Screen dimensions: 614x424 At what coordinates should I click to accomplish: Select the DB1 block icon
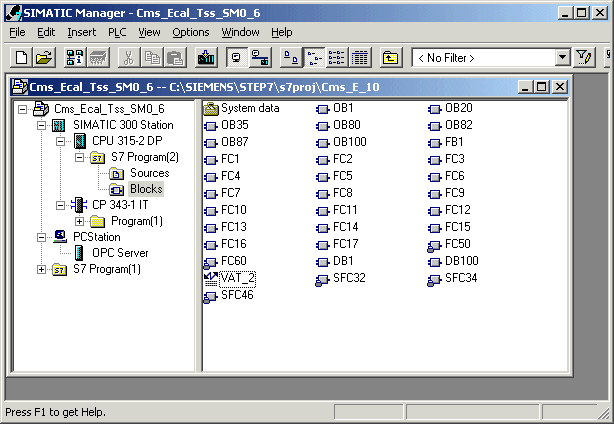pos(323,262)
